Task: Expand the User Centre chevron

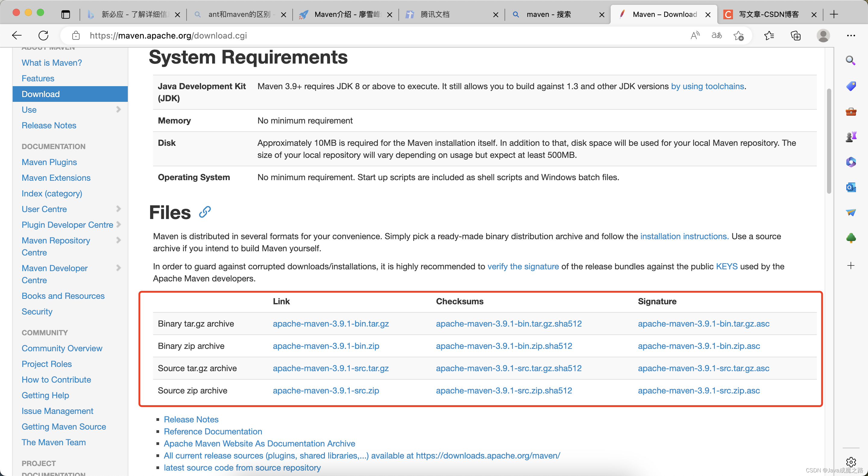Action: click(118, 209)
